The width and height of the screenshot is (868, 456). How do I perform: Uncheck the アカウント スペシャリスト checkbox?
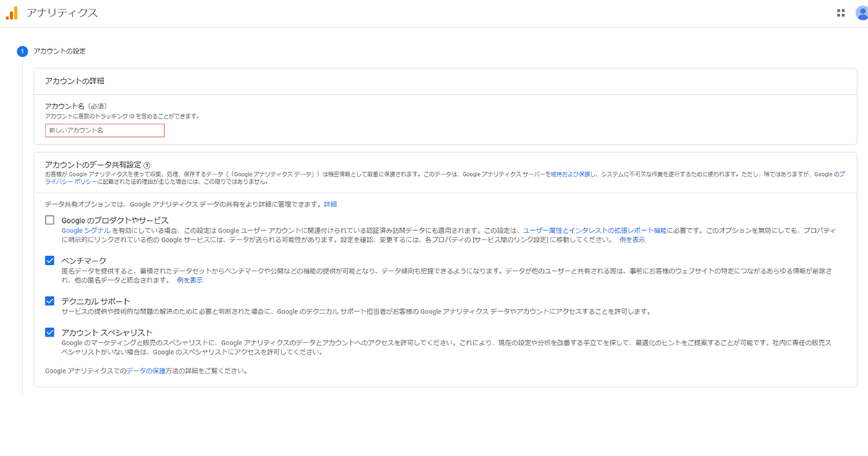50,332
